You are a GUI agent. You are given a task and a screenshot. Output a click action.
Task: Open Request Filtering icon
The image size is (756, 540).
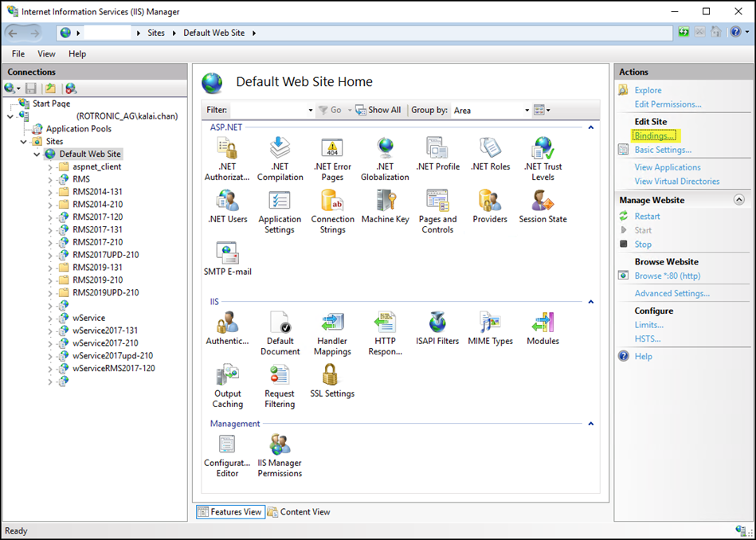[x=280, y=385]
